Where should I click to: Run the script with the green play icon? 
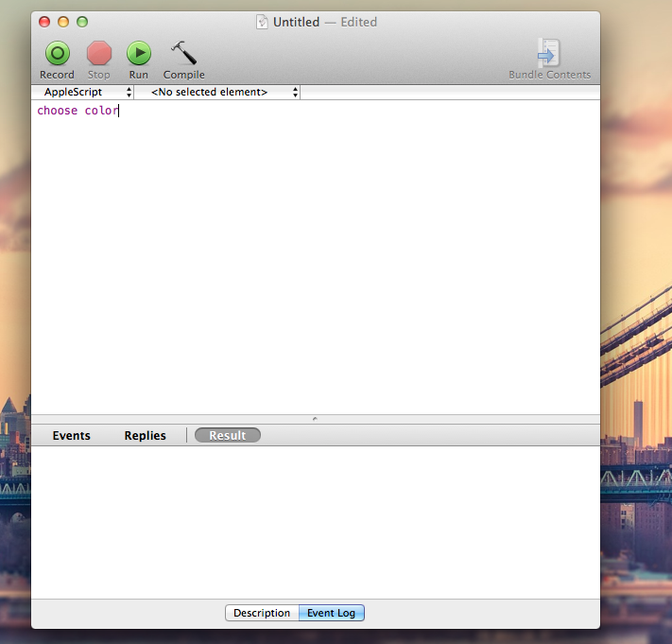[139, 53]
